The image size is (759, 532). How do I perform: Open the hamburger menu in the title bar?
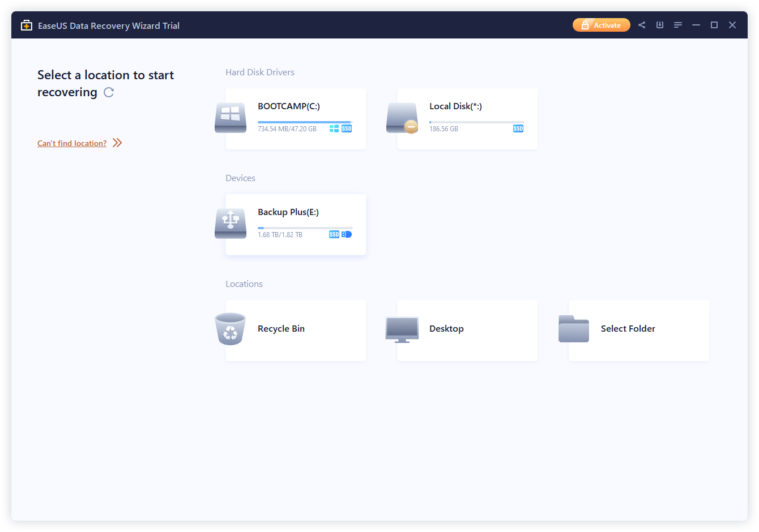678,25
